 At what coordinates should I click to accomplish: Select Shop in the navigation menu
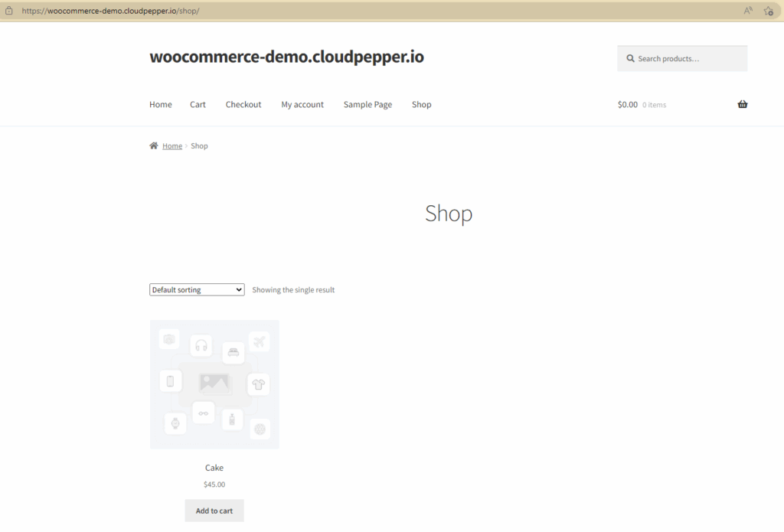tap(422, 104)
